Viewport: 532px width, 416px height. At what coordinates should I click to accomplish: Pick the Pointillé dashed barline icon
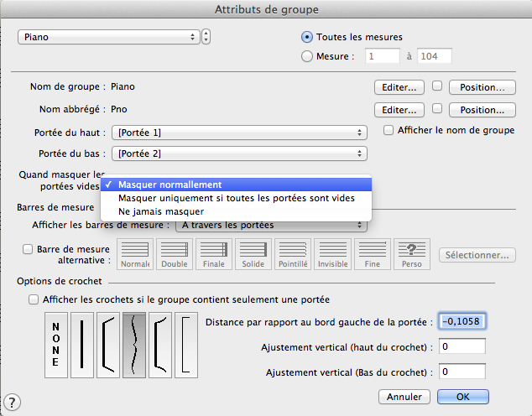click(293, 254)
